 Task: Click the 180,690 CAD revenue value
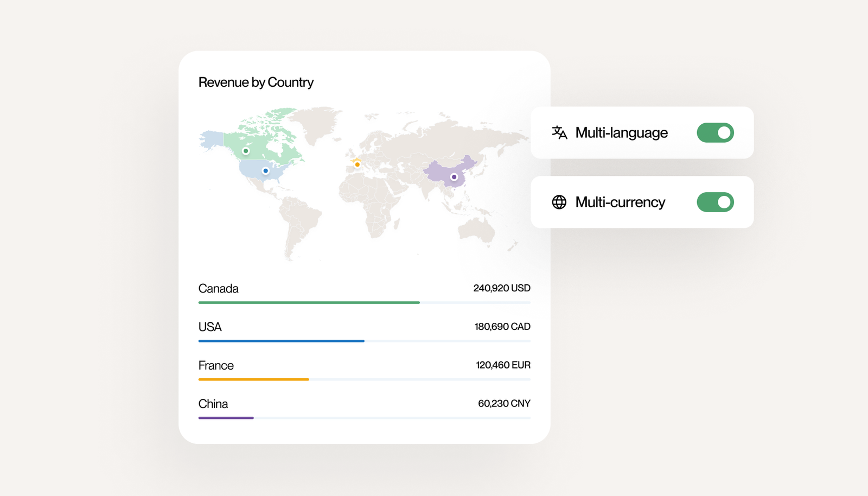pos(502,327)
